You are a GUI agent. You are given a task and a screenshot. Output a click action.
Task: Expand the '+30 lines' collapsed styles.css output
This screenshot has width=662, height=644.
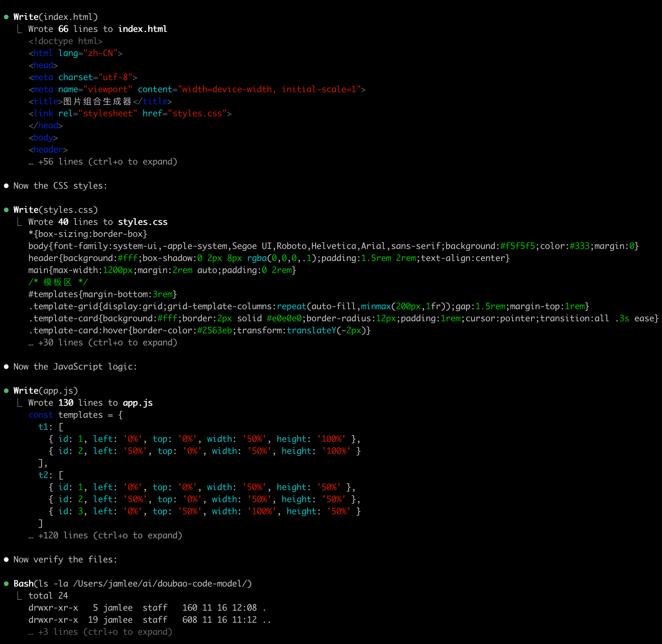click(103, 343)
